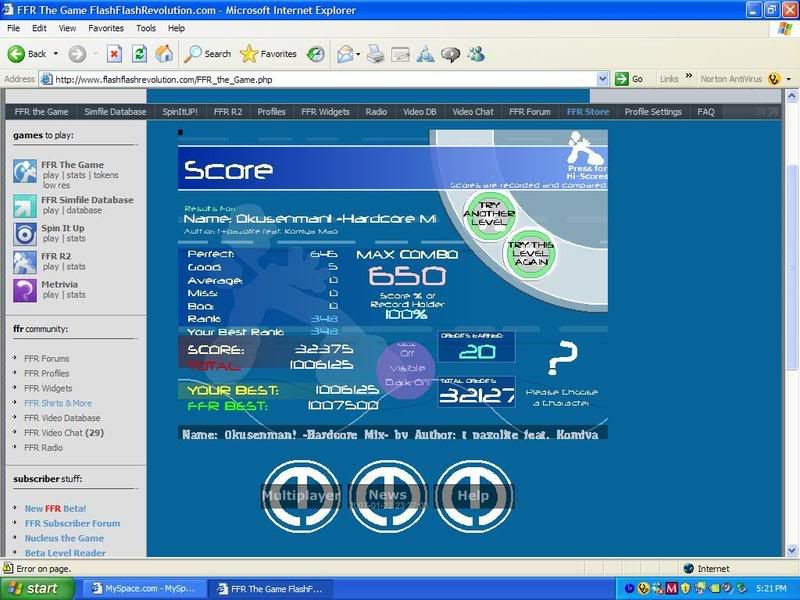The image size is (800, 600).
Task: Switch to the FFR Store nav tab
Action: click(x=587, y=112)
